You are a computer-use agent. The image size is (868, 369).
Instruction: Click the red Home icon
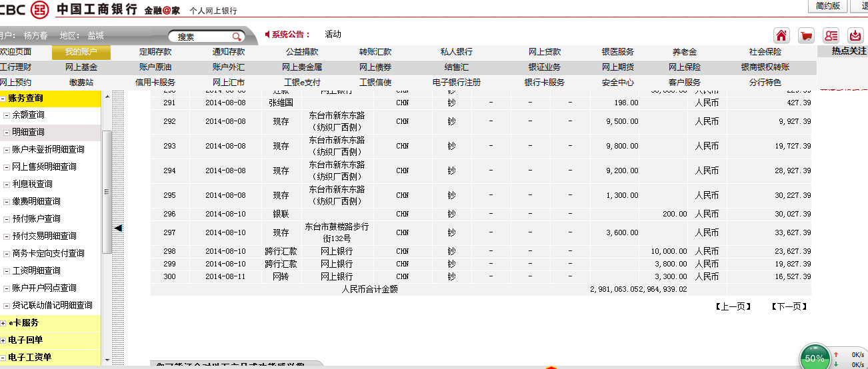[x=781, y=35]
